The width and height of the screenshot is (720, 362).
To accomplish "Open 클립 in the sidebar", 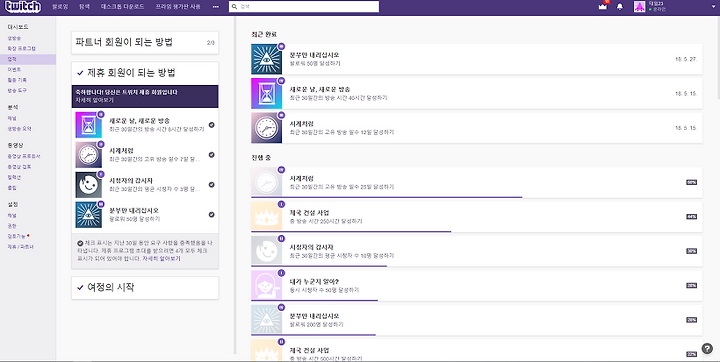I will (12, 188).
